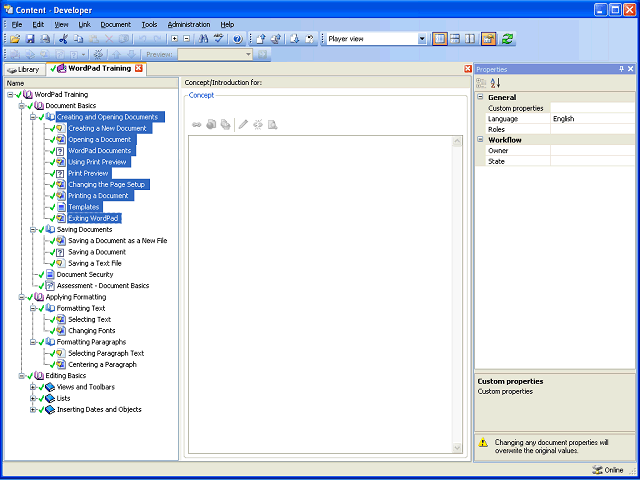Screen dimensions: 640x480
Task: Pin the Properties panel
Action: pyautogui.click(x=622, y=69)
